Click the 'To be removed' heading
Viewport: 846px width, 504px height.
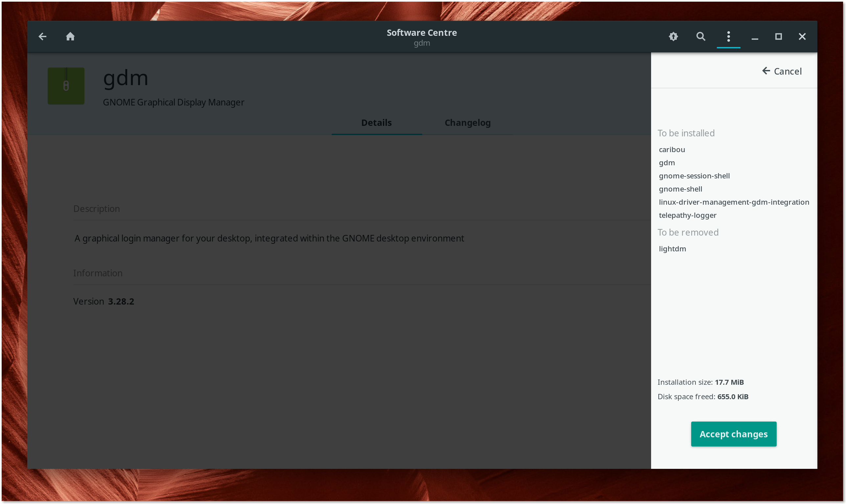coord(688,232)
